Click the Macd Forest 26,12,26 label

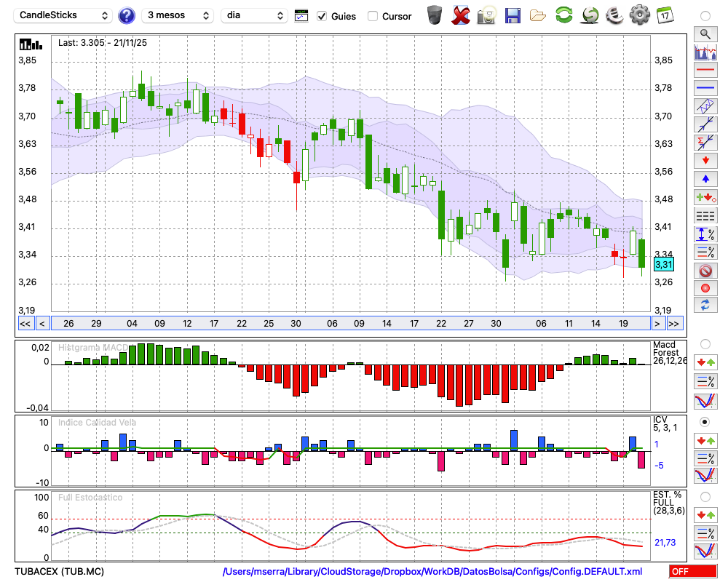pos(670,352)
